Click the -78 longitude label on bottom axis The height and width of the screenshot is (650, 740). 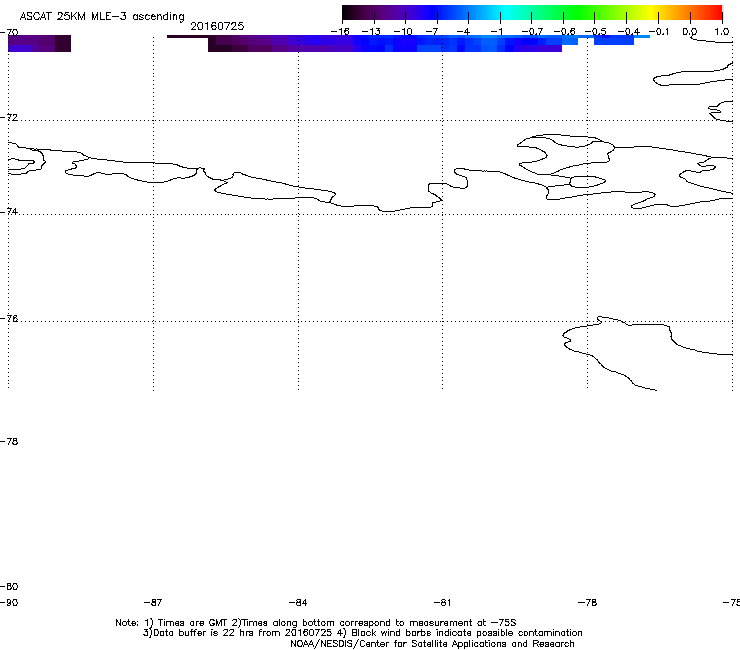pos(587,603)
